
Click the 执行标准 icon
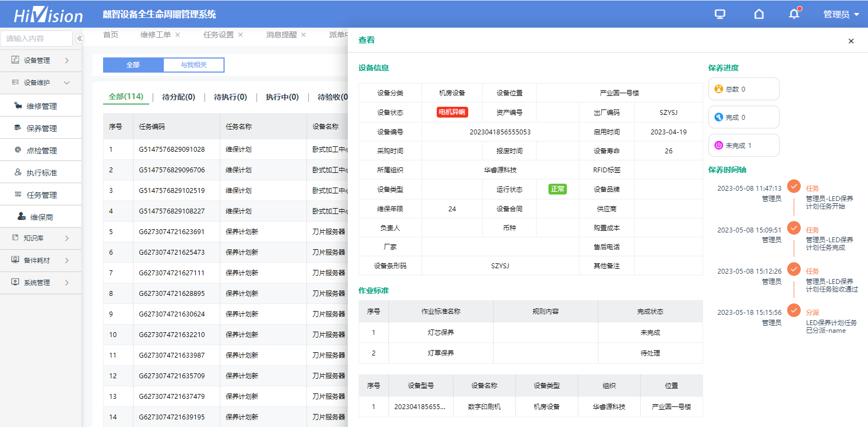tap(18, 172)
